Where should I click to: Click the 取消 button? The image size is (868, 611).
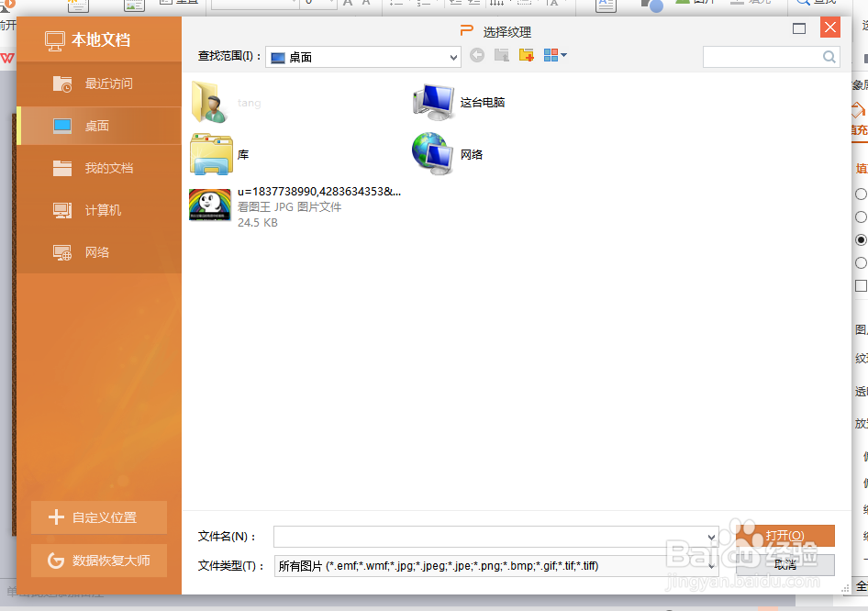tap(785, 565)
